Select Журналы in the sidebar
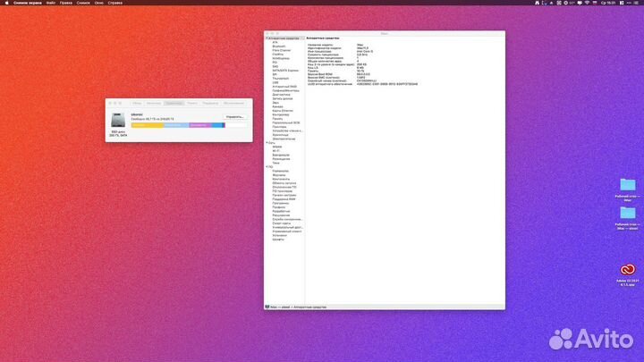The width and height of the screenshot is (644, 362). [x=279, y=175]
